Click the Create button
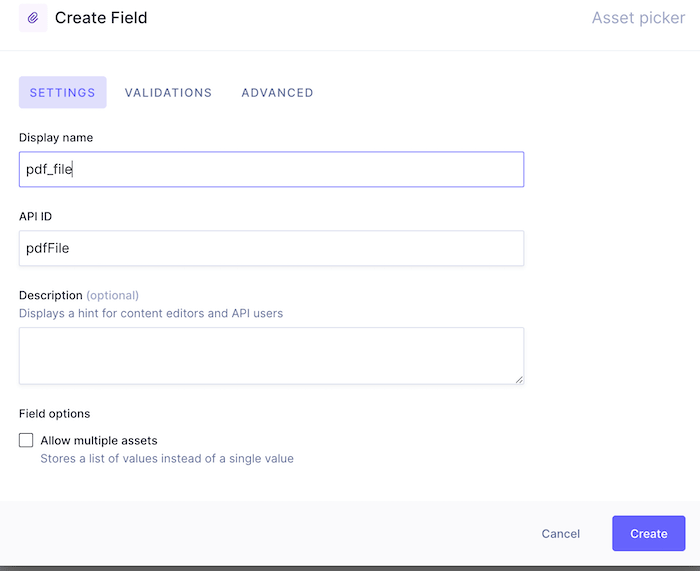Screen dimensions: 700x571 coord(649,533)
